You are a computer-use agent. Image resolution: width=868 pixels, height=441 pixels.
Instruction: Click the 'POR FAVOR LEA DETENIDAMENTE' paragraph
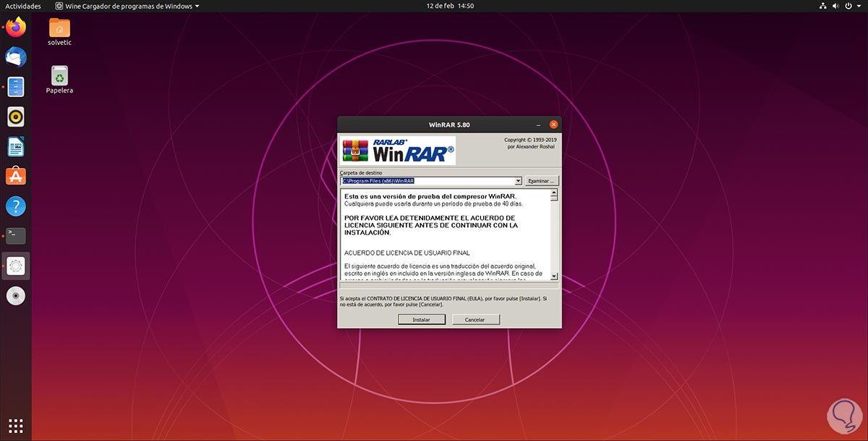click(430, 225)
